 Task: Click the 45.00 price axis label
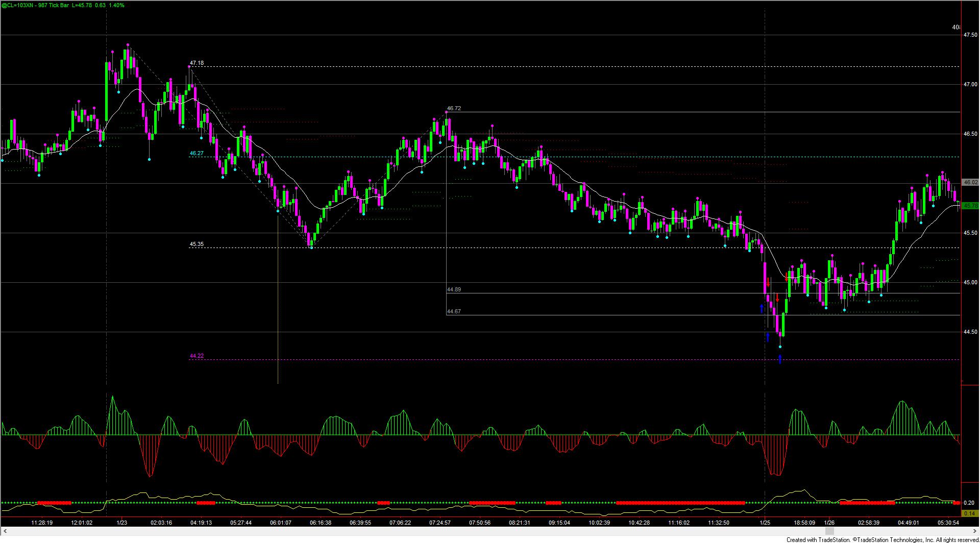pos(970,282)
